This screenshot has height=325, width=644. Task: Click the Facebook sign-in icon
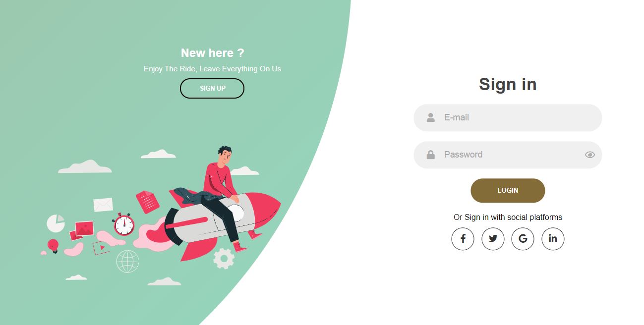coord(463,239)
